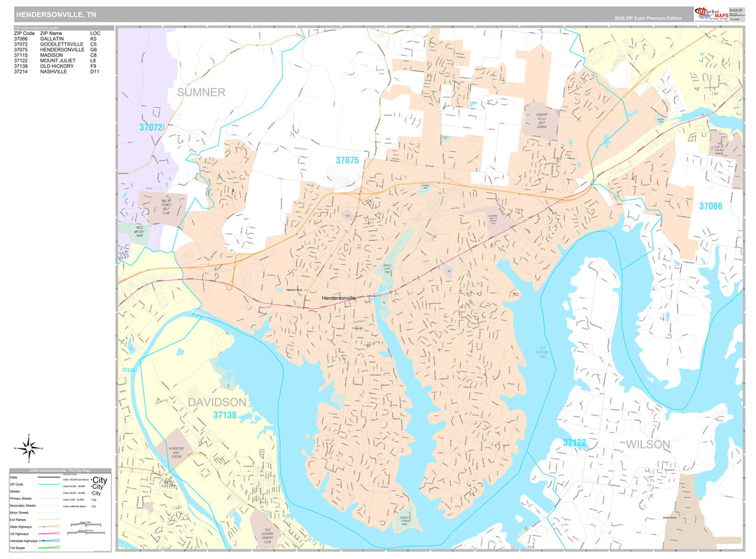Click the Toll Roads green line sample
This screenshot has height=559, width=756.
pyautogui.click(x=49, y=548)
